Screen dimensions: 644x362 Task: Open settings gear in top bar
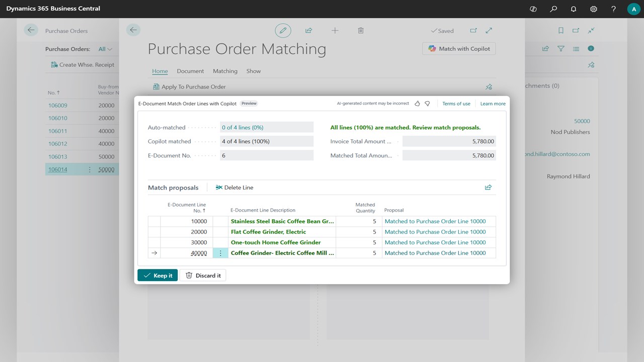coord(594,9)
